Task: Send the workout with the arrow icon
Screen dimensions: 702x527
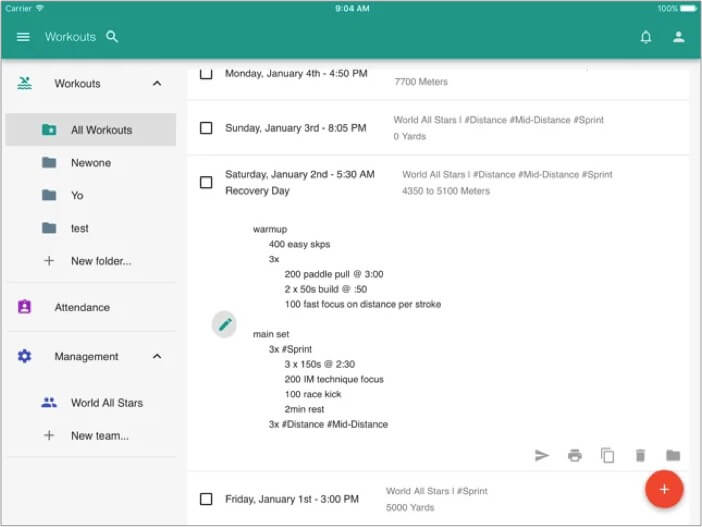Action: 542,456
